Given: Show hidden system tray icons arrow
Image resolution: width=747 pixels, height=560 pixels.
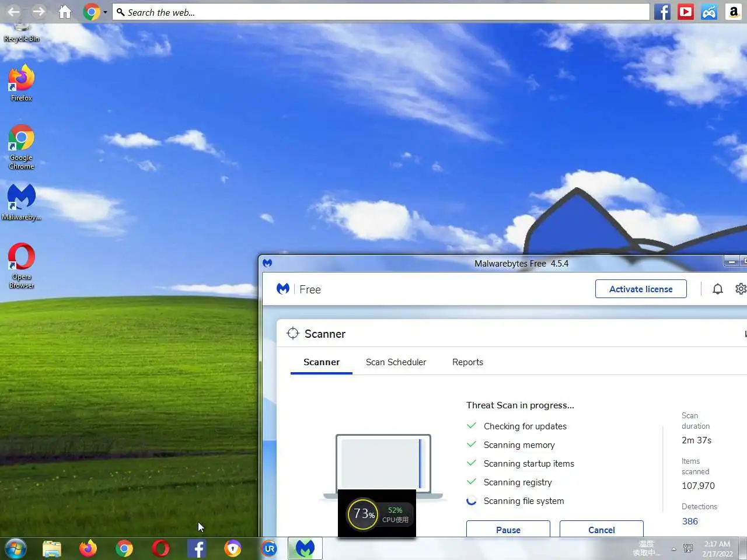Looking at the screenshot, I should (673, 549).
